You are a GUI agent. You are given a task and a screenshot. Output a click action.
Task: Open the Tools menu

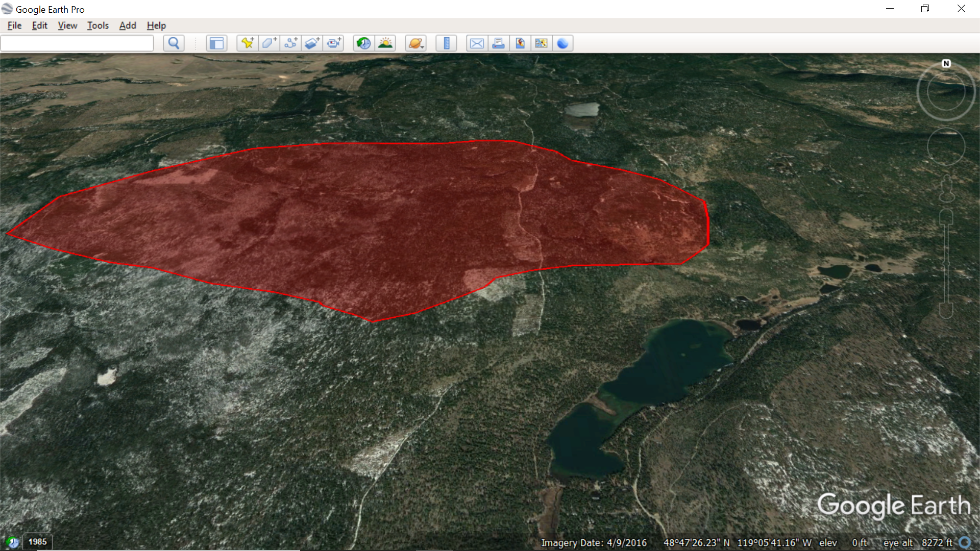click(x=97, y=26)
